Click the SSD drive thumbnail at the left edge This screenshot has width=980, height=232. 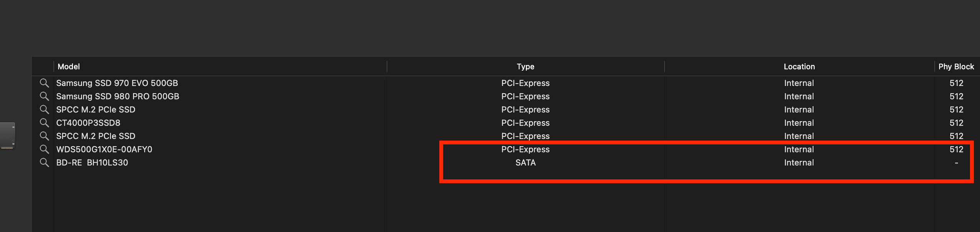8,136
